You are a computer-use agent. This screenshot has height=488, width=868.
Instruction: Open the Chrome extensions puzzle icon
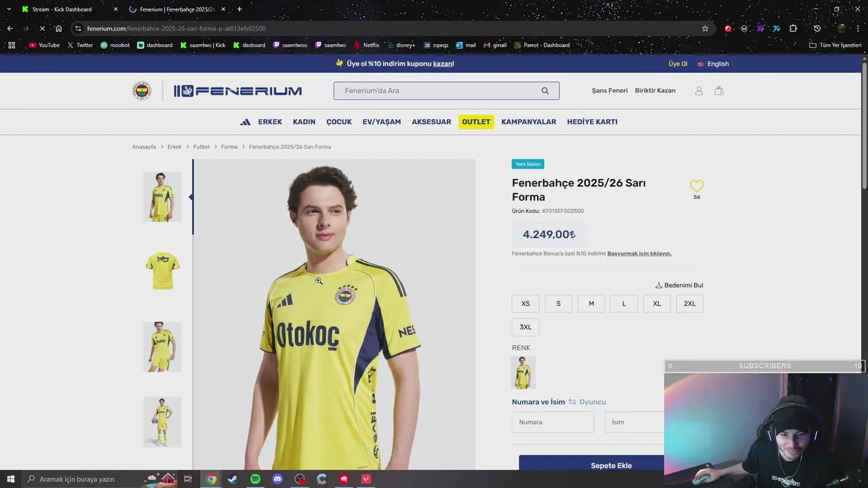[793, 28]
